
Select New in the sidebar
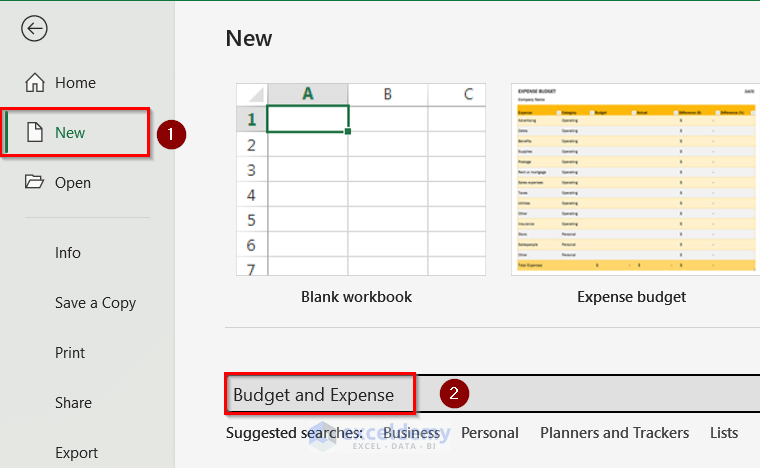(x=71, y=133)
